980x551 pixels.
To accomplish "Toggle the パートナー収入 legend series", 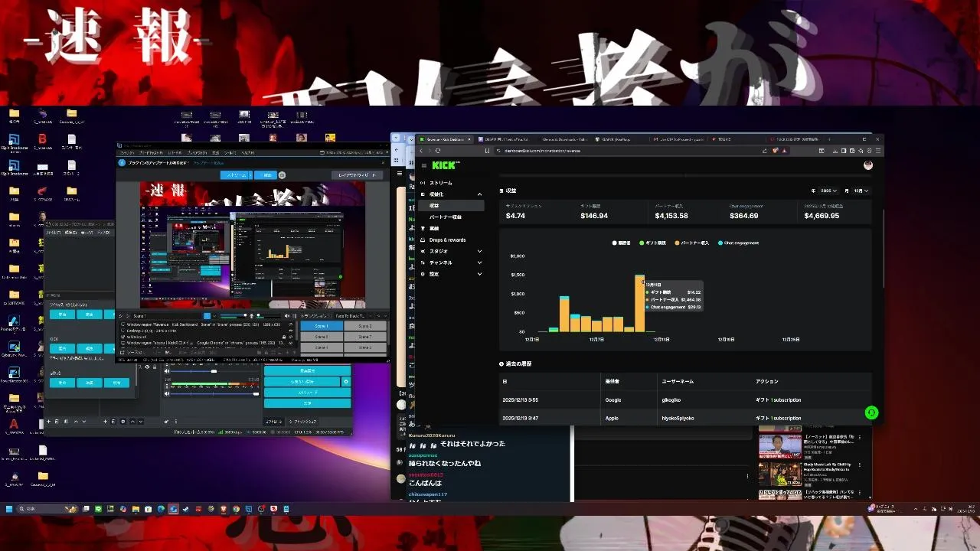I will pos(693,243).
